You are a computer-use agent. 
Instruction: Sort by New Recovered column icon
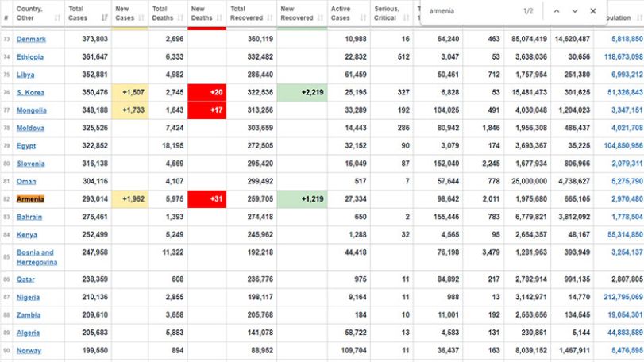pyautogui.click(x=320, y=17)
